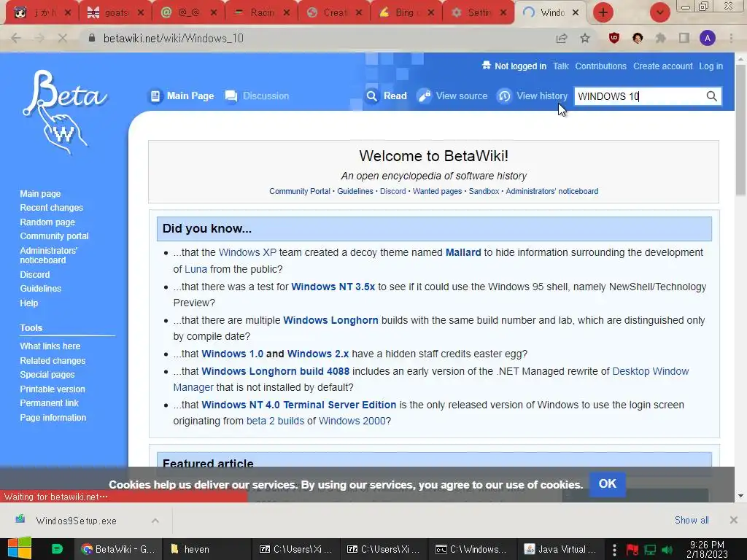Click the browser back arrow
The height and width of the screenshot is (560, 747).
pos(16,38)
